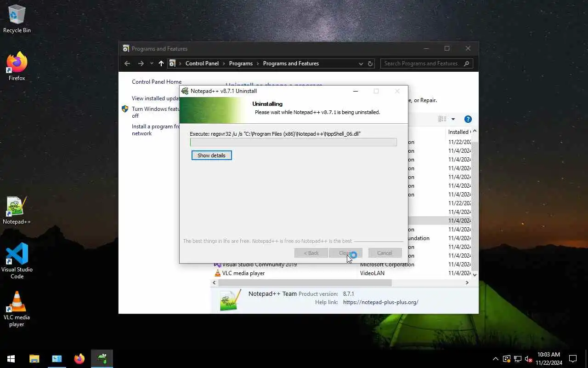This screenshot has width=588, height=368.
Task: Open Turn Windows features on or off
Action: point(156,112)
